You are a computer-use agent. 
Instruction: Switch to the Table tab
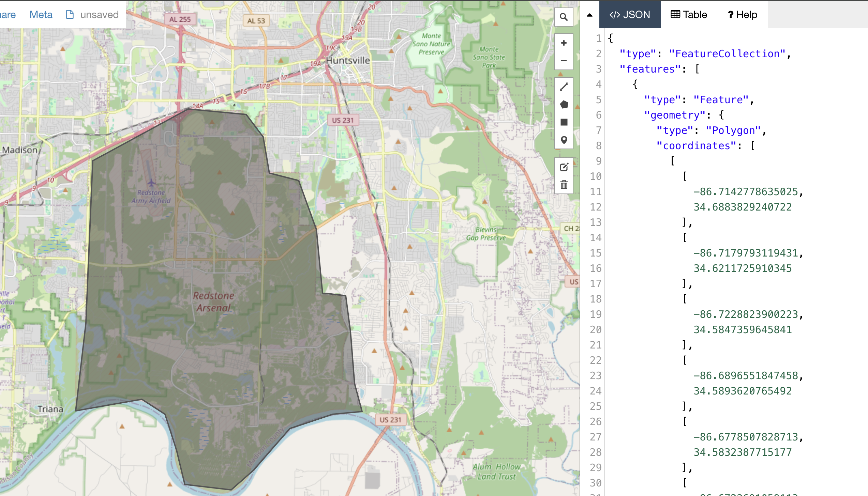click(x=688, y=15)
